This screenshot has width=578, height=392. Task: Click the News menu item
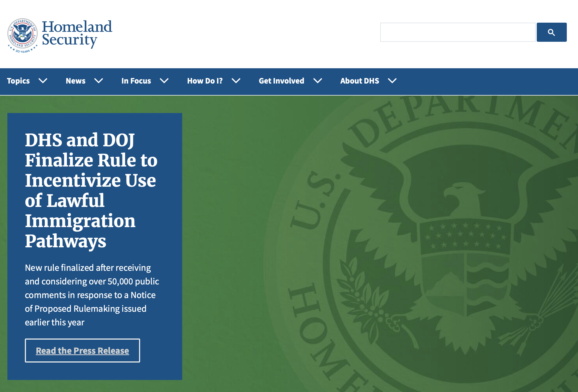[x=84, y=81]
